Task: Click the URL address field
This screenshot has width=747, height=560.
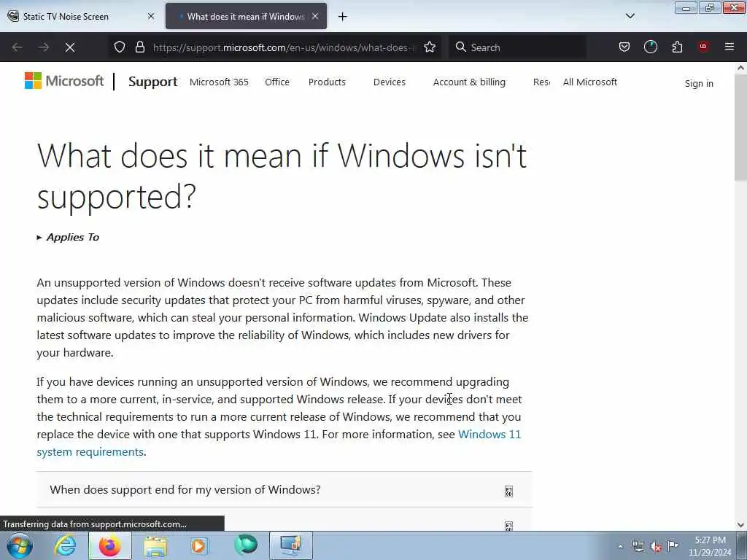Action: tap(285, 47)
